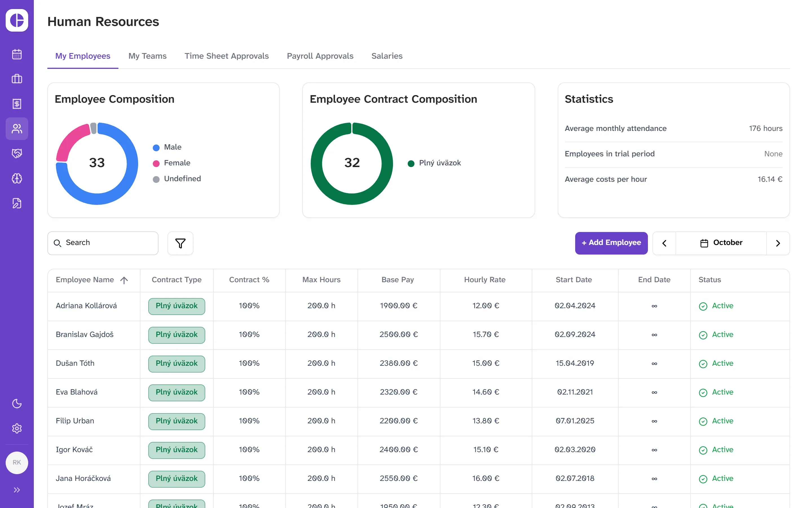The height and width of the screenshot is (508, 812).
Task: Toggle the Female legend item
Action: pos(171,163)
